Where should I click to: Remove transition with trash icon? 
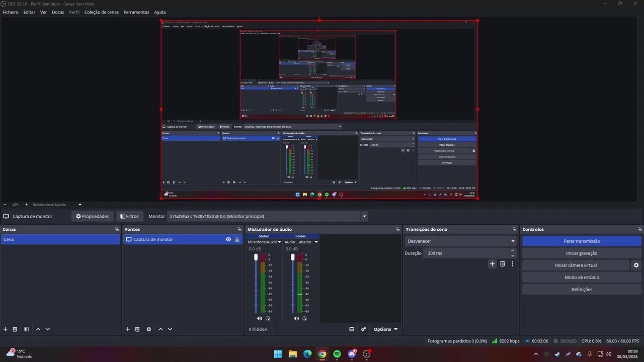503,264
